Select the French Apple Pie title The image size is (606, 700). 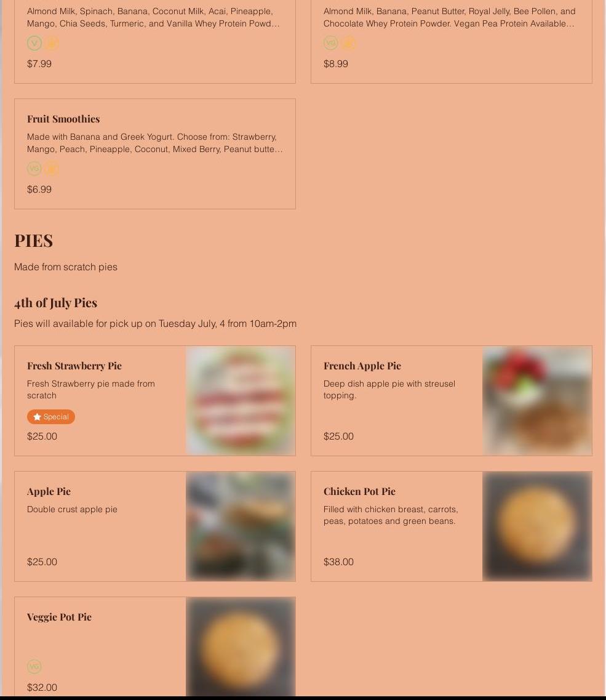tap(362, 366)
